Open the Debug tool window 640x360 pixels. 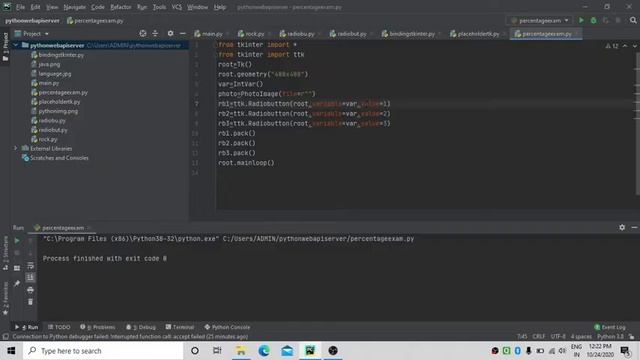[x=141, y=327]
